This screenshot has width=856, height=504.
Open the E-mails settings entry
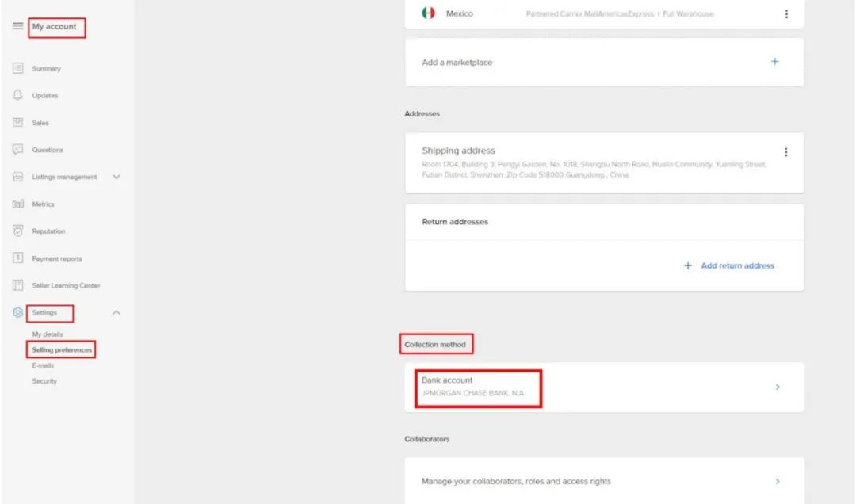44,365
